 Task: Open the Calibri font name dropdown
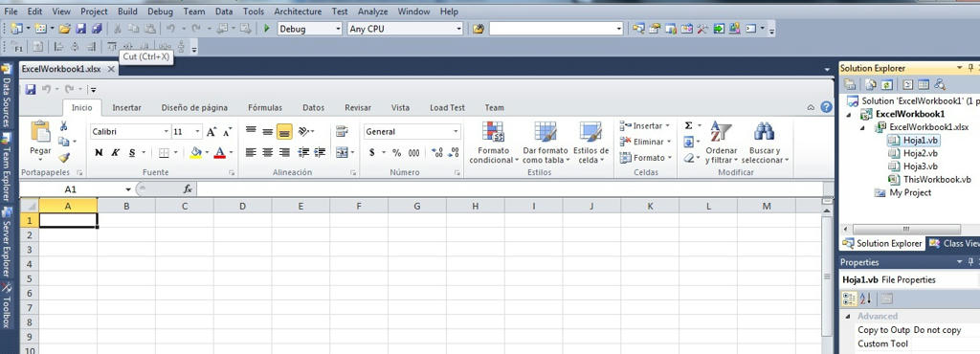coord(167,132)
